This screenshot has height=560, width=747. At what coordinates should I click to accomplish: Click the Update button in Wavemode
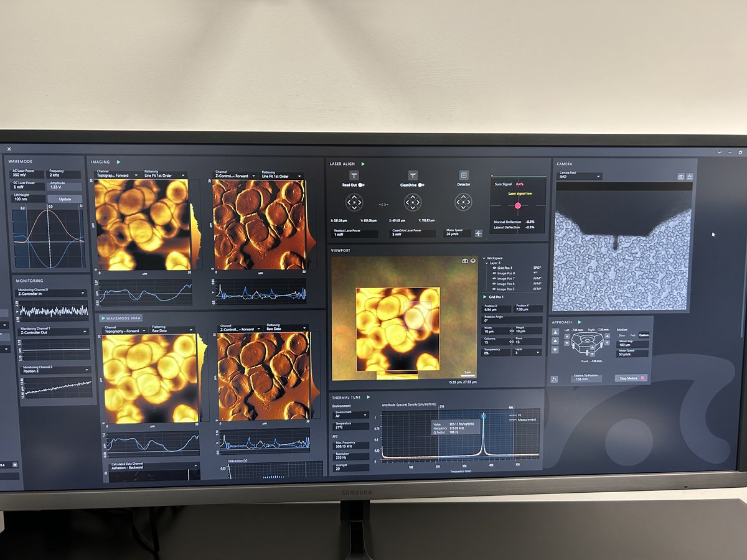65,199
